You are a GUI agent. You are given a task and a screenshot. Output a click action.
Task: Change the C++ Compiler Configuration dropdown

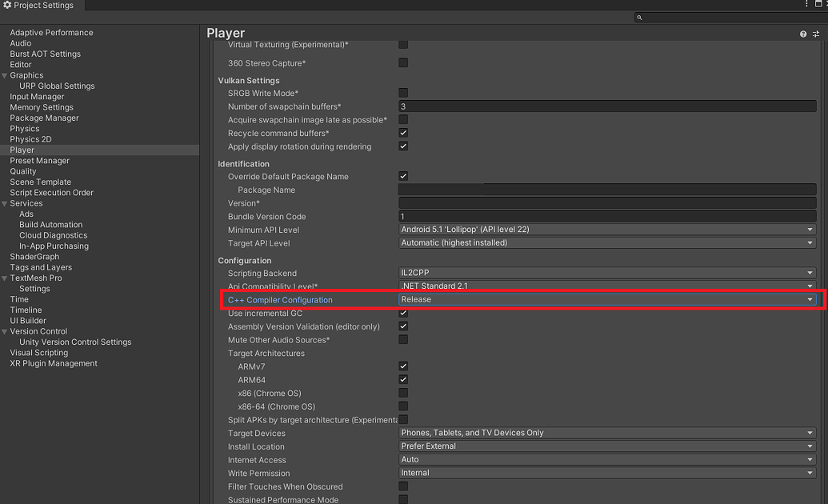click(606, 299)
